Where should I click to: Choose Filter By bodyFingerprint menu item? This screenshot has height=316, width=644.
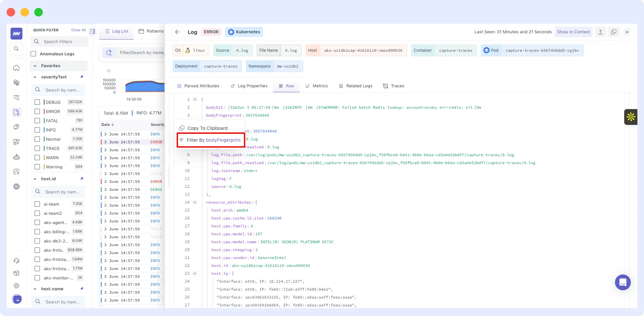(x=211, y=140)
